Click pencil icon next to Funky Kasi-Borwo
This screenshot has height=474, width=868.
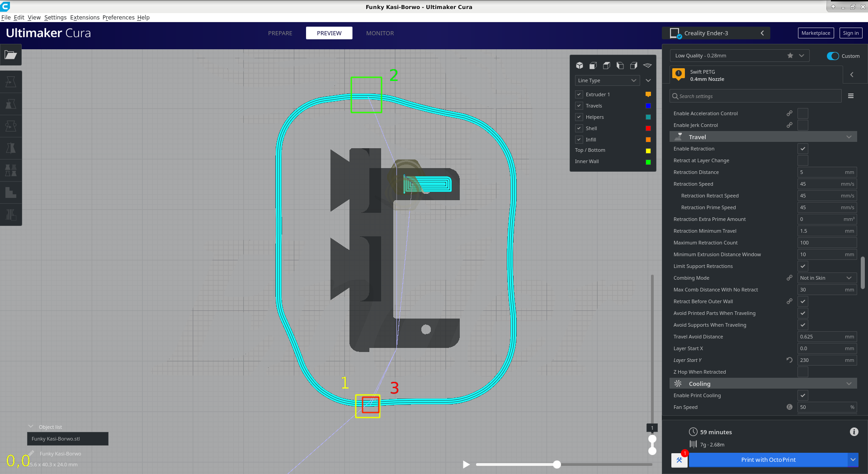(31, 453)
